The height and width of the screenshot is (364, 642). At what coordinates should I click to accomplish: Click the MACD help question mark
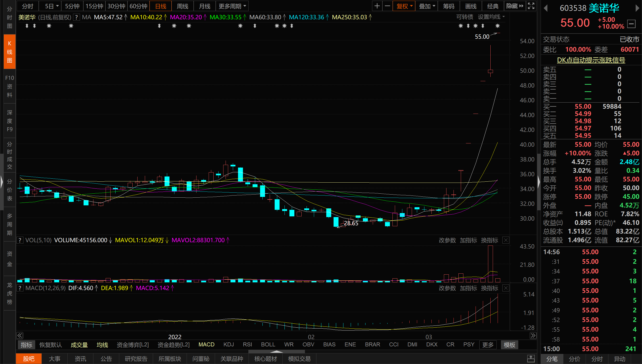click(x=20, y=288)
